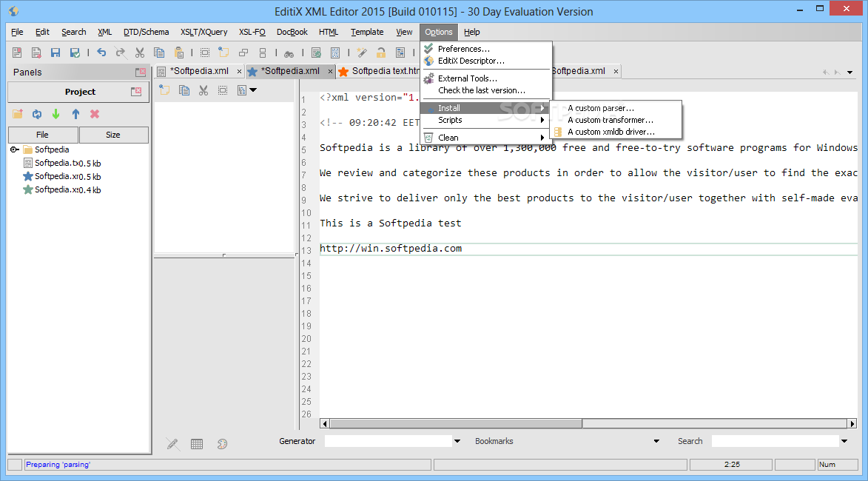Close the Project panel via its red-X icon
Screen dimensions: 868x481
136,91
